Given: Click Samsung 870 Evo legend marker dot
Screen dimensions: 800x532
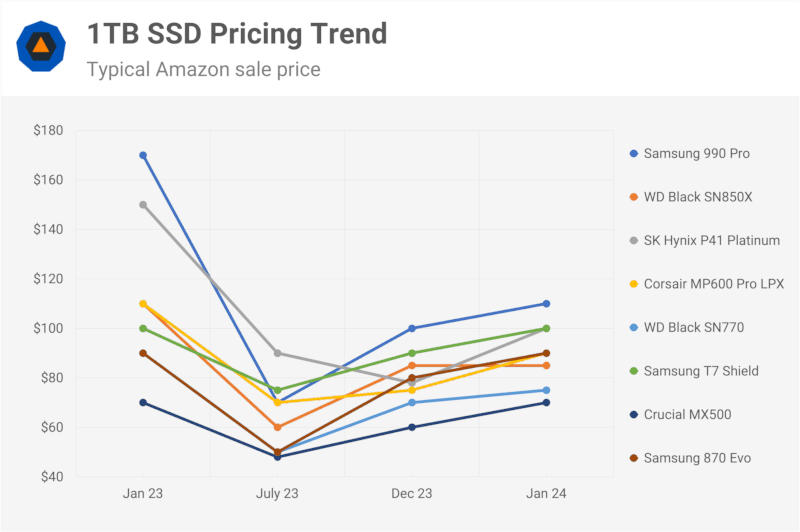Looking at the screenshot, I should click(632, 458).
